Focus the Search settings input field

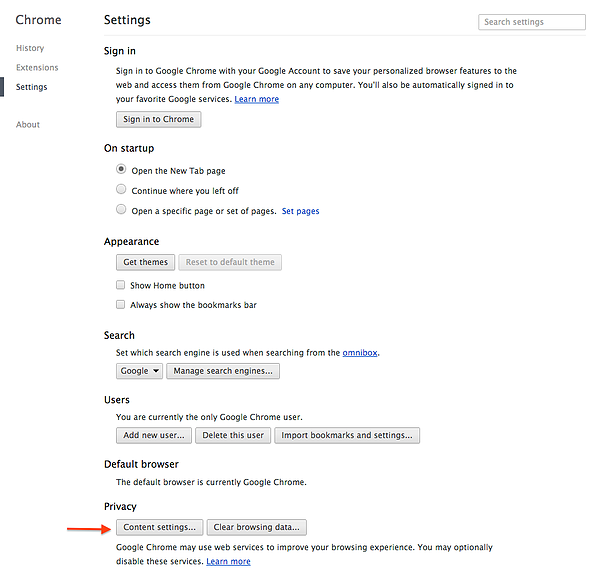pyautogui.click(x=532, y=22)
